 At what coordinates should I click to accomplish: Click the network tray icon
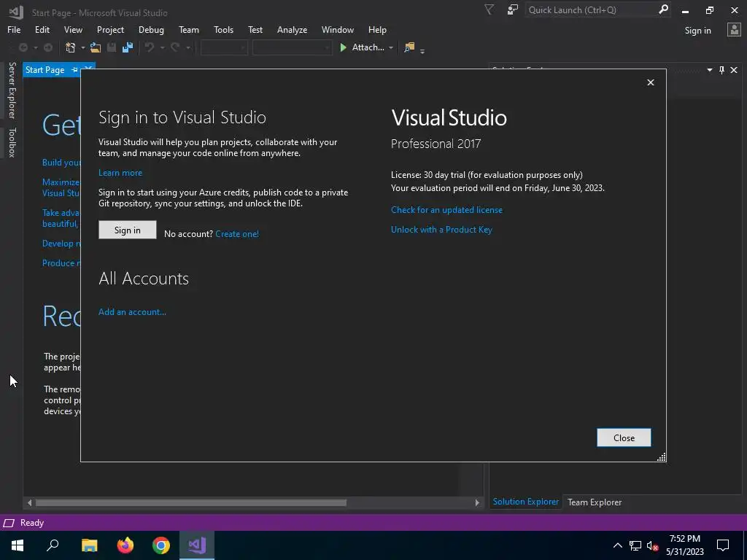[635, 545]
